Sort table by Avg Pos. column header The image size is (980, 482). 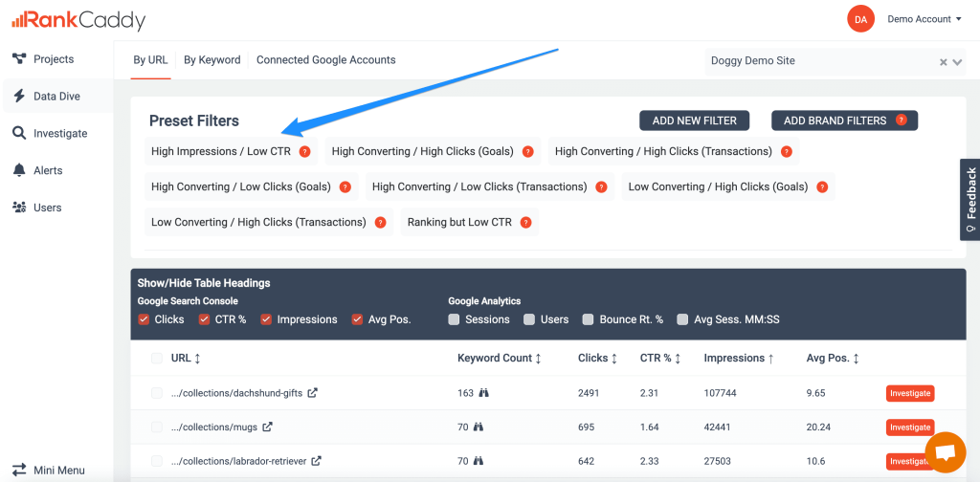click(833, 359)
